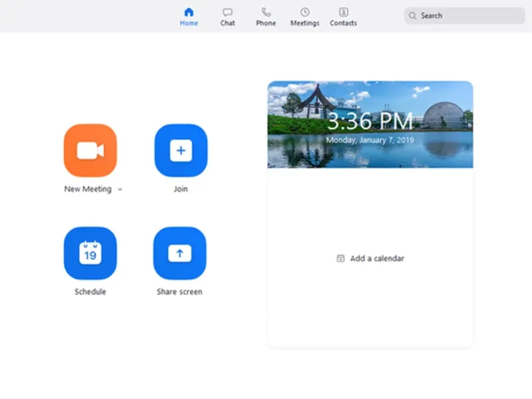Open the Schedule calendar icon showing 19
532x399 pixels.
click(90, 253)
